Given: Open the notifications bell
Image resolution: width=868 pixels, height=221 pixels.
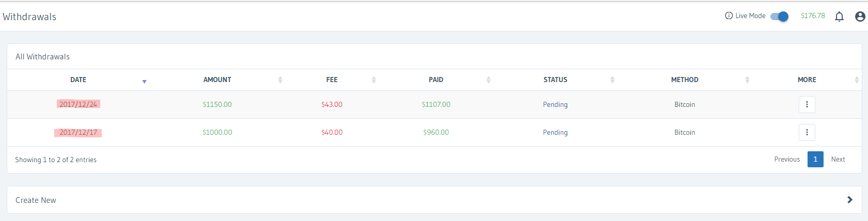Looking at the screenshot, I should coord(839,17).
